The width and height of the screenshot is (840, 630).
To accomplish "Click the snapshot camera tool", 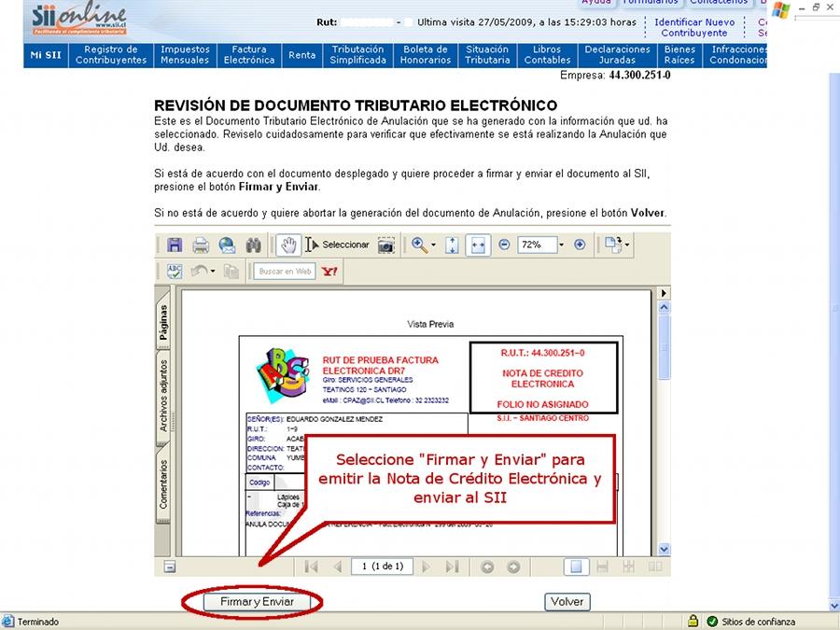I will [385, 245].
